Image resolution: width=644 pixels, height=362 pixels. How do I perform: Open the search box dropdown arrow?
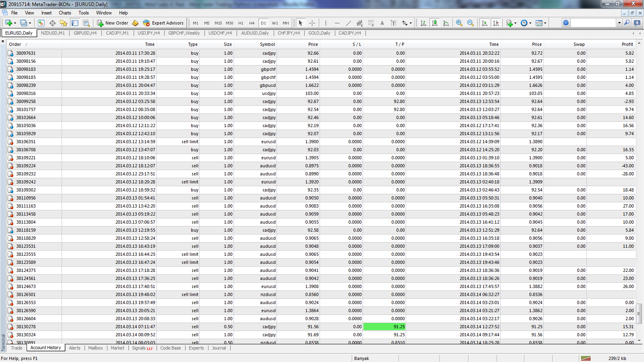click(619, 23)
